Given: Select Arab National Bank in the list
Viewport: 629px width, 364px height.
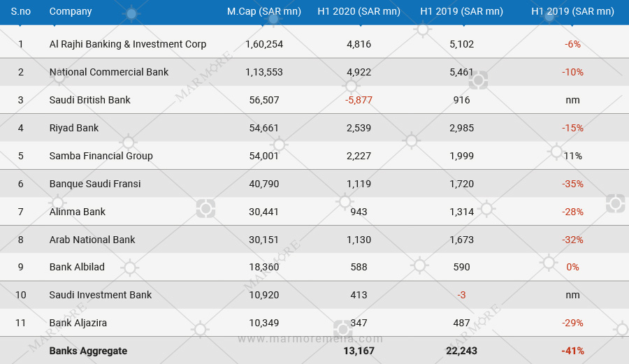Looking at the screenshot, I should pos(92,240).
